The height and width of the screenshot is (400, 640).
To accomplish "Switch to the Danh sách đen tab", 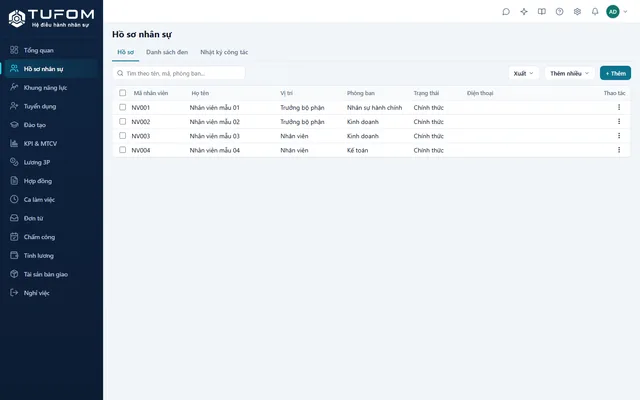I will click(x=167, y=52).
